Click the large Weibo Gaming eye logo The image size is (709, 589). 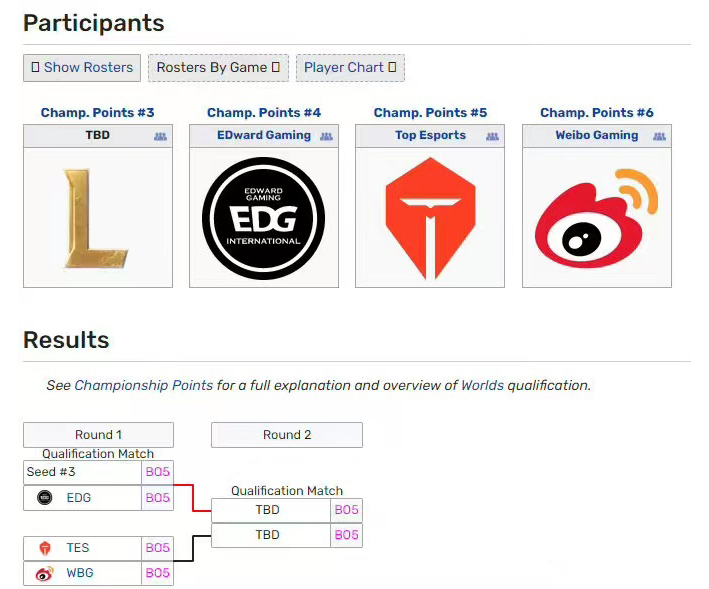coord(596,220)
